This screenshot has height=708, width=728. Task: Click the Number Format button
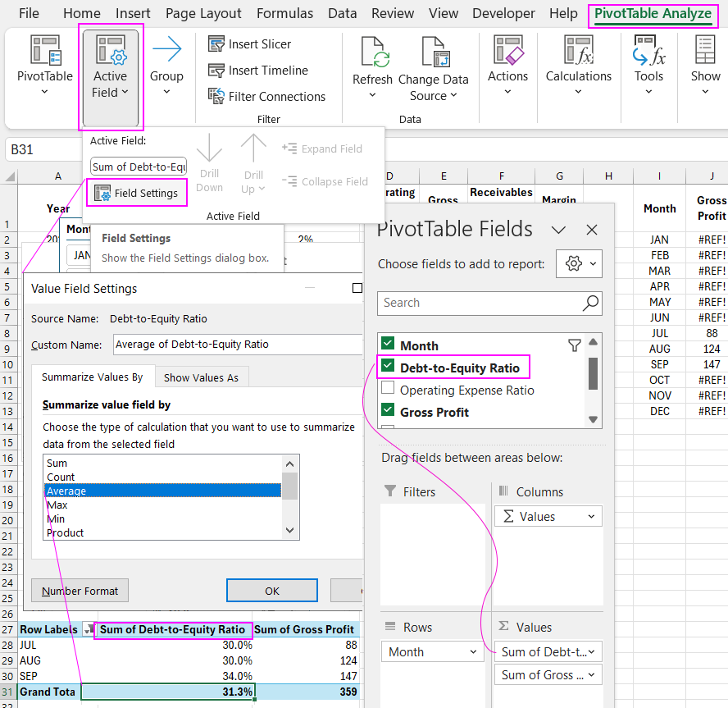click(x=80, y=591)
